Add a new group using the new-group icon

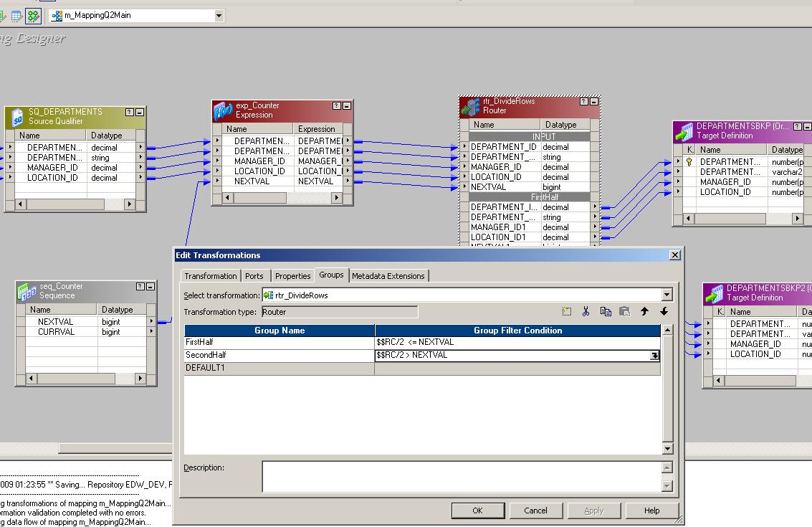567,311
